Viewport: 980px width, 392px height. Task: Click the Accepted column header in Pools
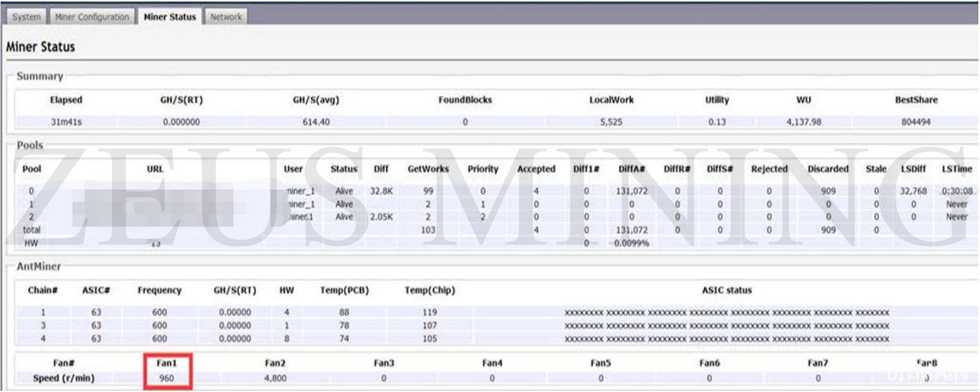(536, 169)
